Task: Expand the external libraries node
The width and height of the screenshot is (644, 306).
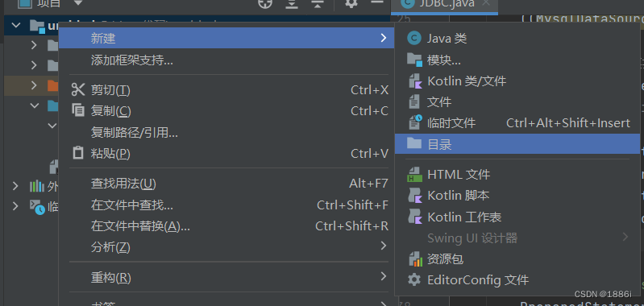Action: pos(15,186)
